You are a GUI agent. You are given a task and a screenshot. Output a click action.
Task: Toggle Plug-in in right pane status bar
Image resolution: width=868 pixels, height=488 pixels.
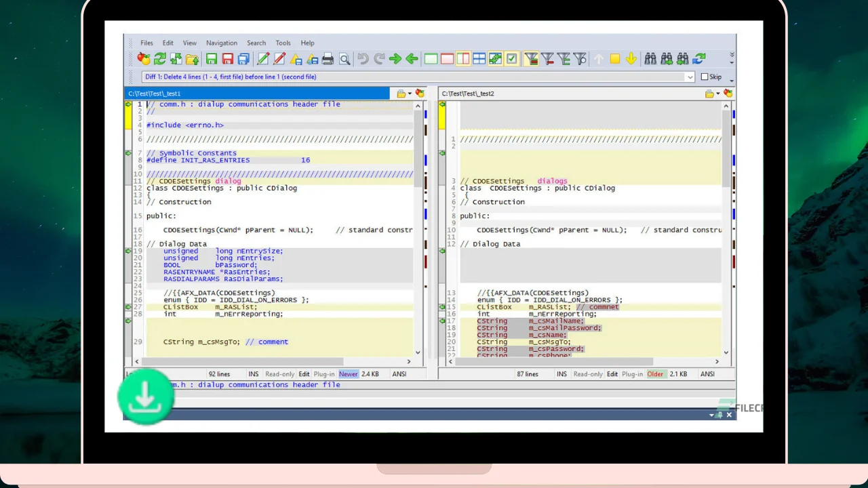633,374
